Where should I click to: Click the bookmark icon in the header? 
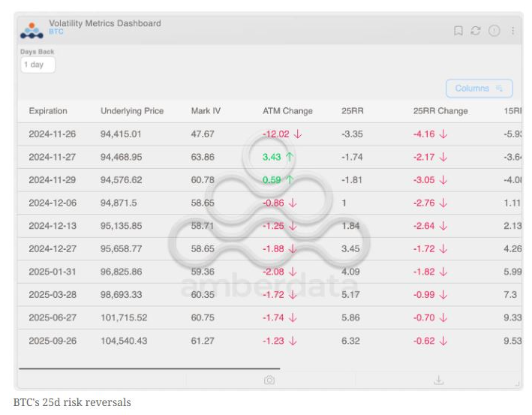tap(458, 31)
